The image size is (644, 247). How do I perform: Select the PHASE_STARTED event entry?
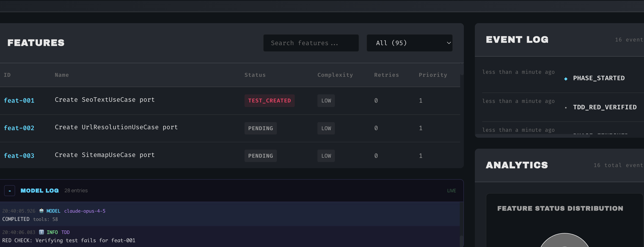coord(598,78)
